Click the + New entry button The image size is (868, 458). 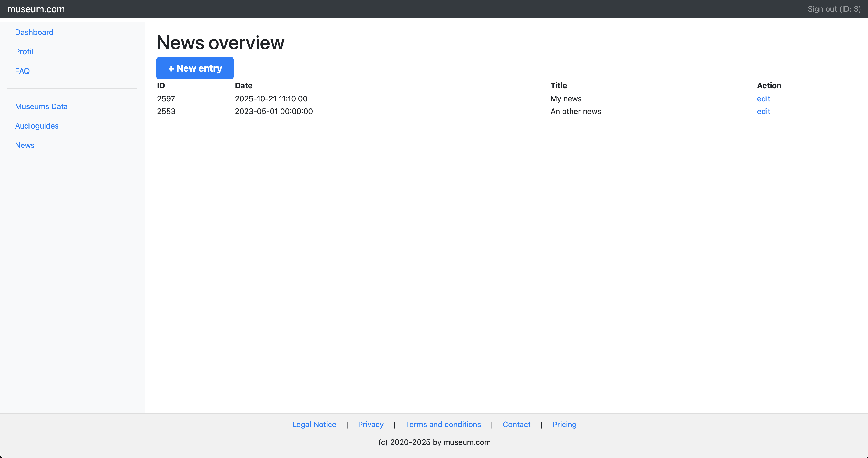[x=195, y=68]
